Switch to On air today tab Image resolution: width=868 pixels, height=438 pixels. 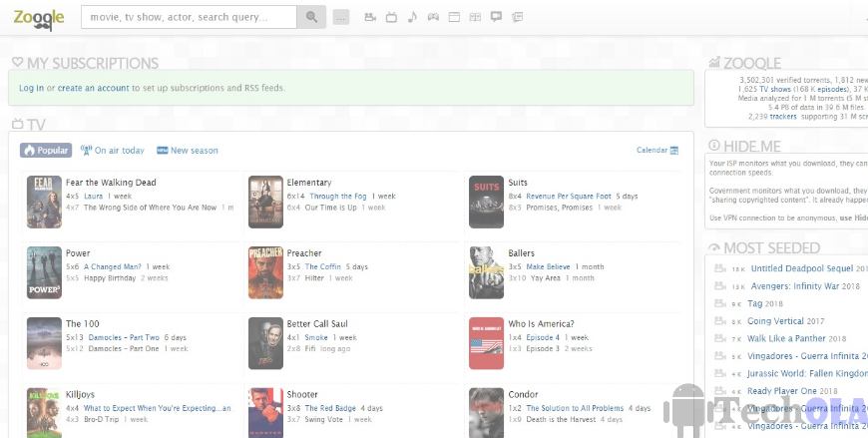tap(113, 150)
